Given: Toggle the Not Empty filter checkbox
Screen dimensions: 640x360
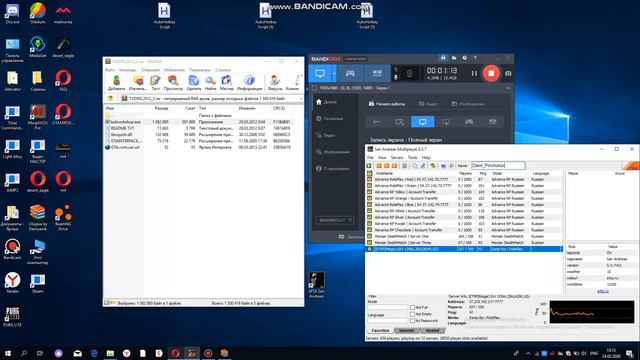Looking at the screenshot, I should pyautogui.click(x=412, y=314).
